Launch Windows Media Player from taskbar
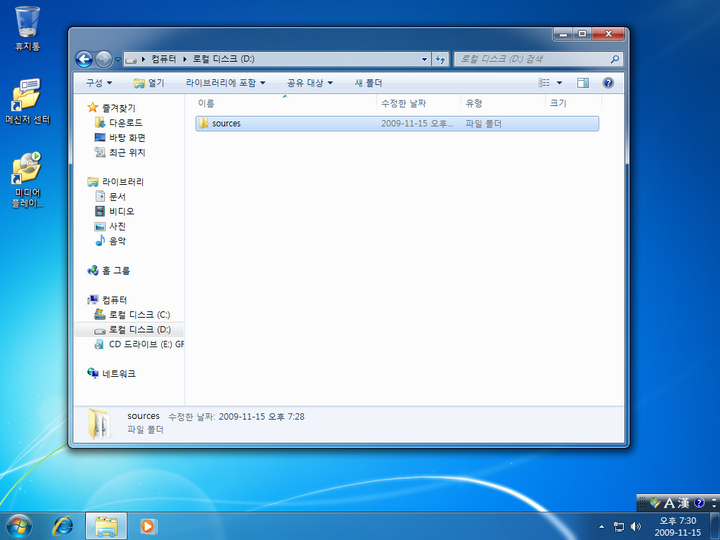720x540 pixels. coord(148,526)
